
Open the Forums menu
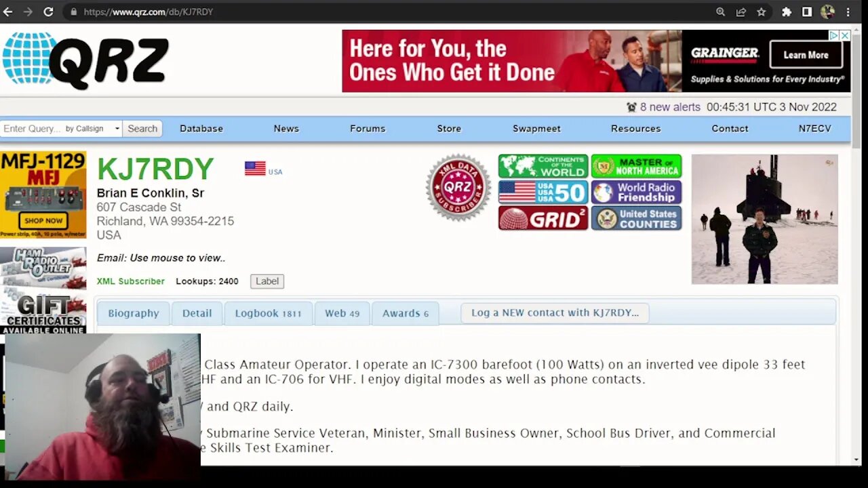click(368, 128)
